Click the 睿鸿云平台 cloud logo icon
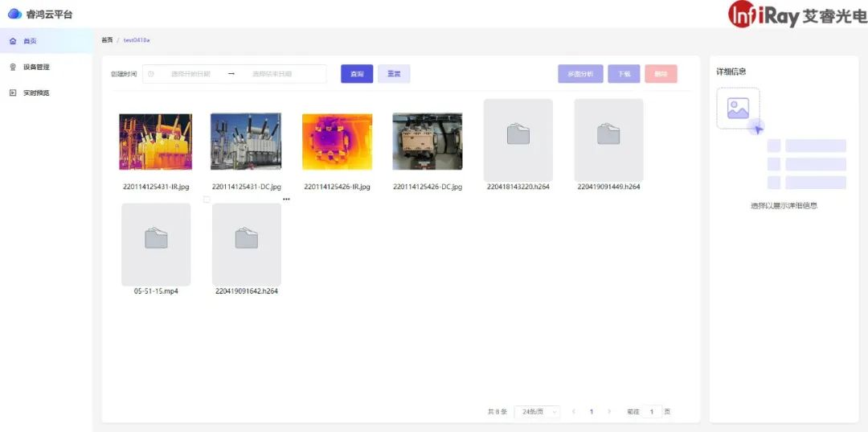Screen dimensions: 868x432 point(14,14)
